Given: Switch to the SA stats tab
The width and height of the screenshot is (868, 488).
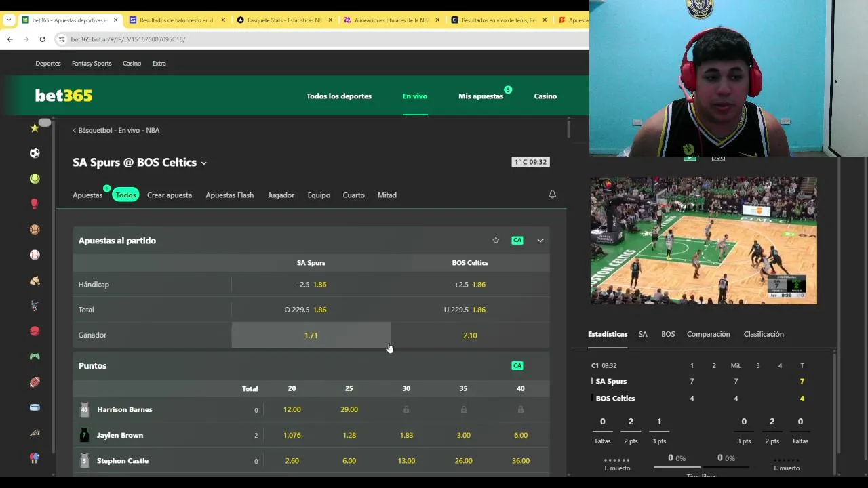Looking at the screenshot, I should click(643, 334).
